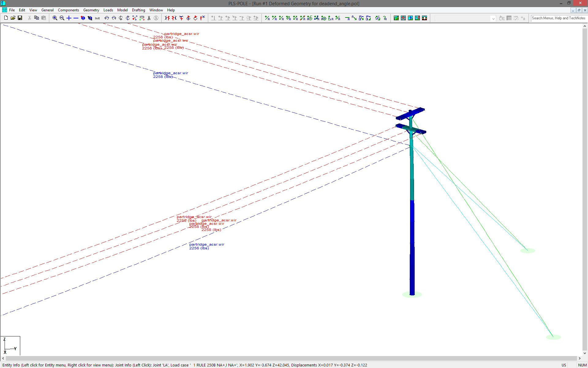The height and width of the screenshot is (368, 588).
Task: Restore the inner document window
Action: coord(579,10)
